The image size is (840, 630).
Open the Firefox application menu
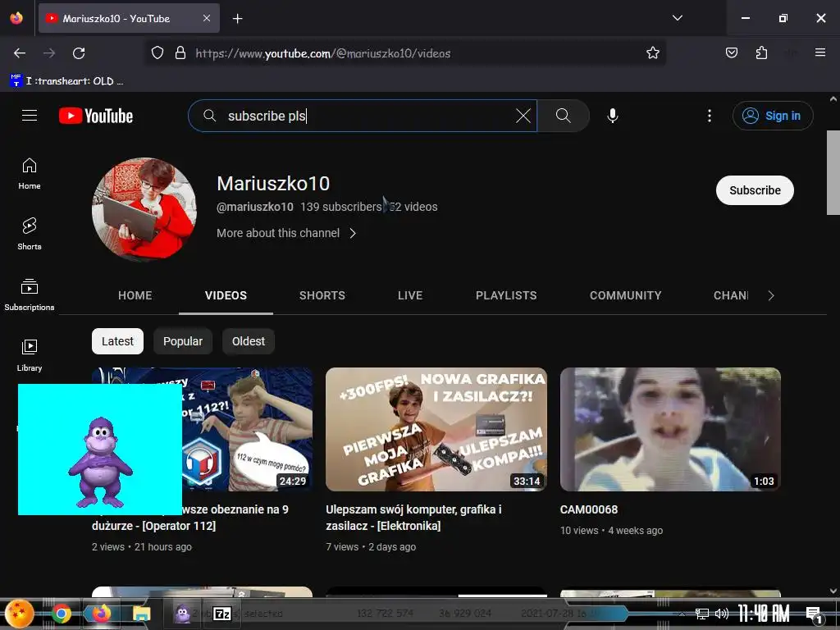point(819,52)
